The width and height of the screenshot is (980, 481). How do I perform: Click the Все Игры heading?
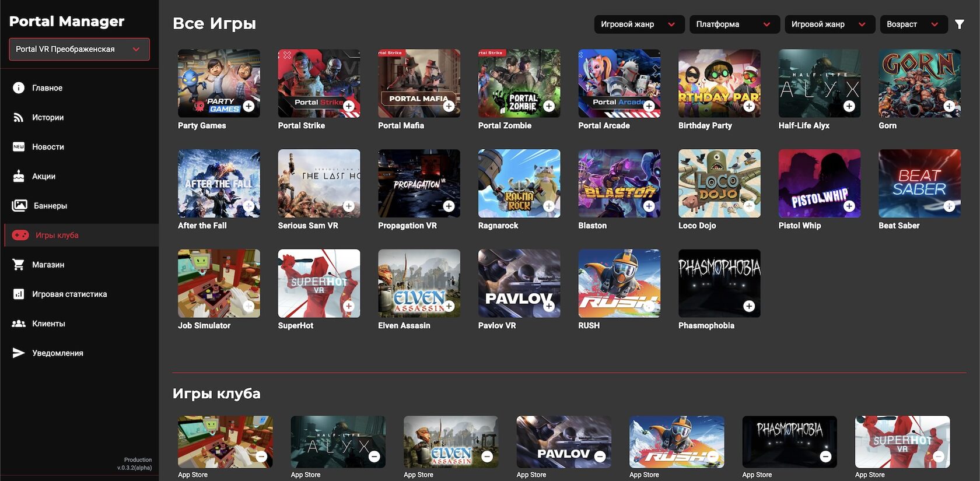point(214,24)
